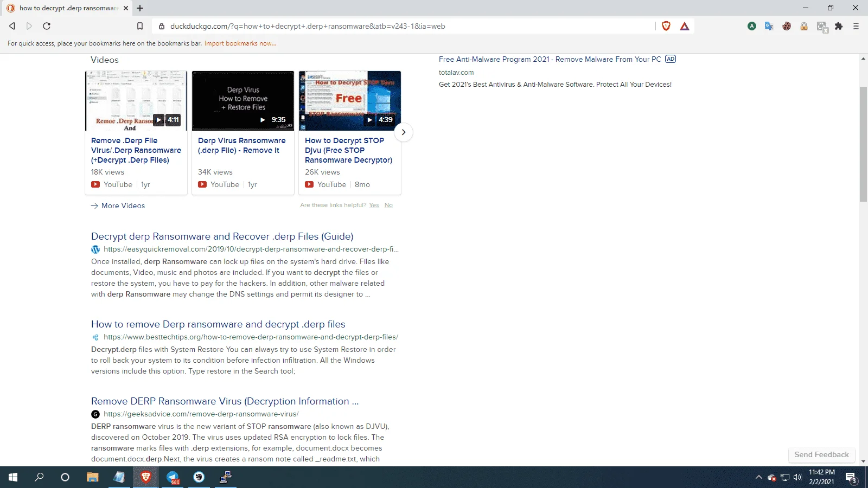The image size is (868, 488).
Task: Show hidden system tray icons
Action: [x=758, y=478]
